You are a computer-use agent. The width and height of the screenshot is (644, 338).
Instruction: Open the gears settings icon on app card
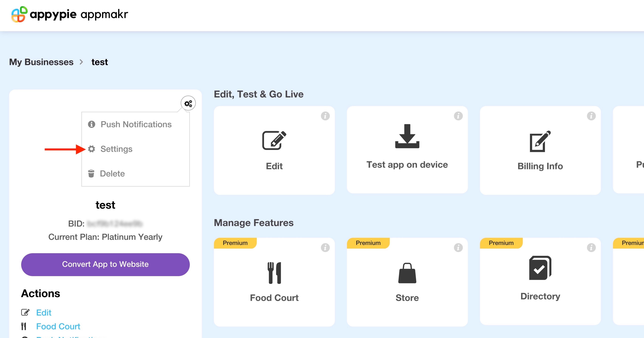click(188, 103)
